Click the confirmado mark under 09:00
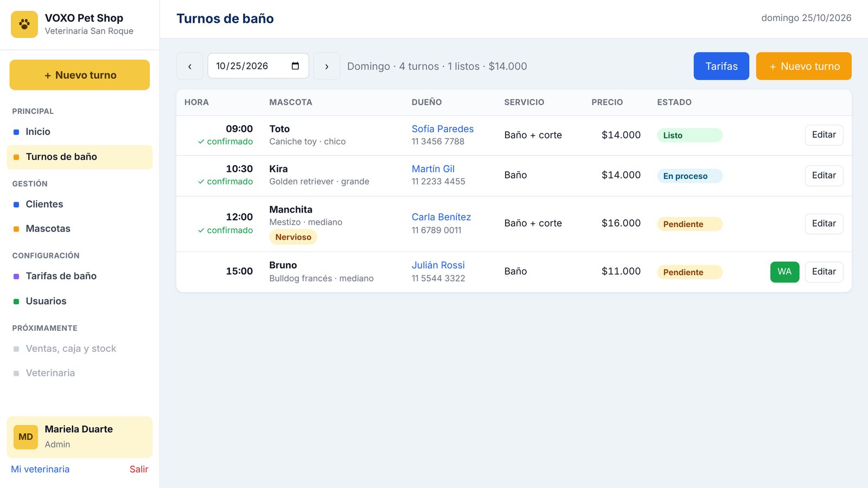Screen dimensions: 868x488 click(x=225, y=142)
